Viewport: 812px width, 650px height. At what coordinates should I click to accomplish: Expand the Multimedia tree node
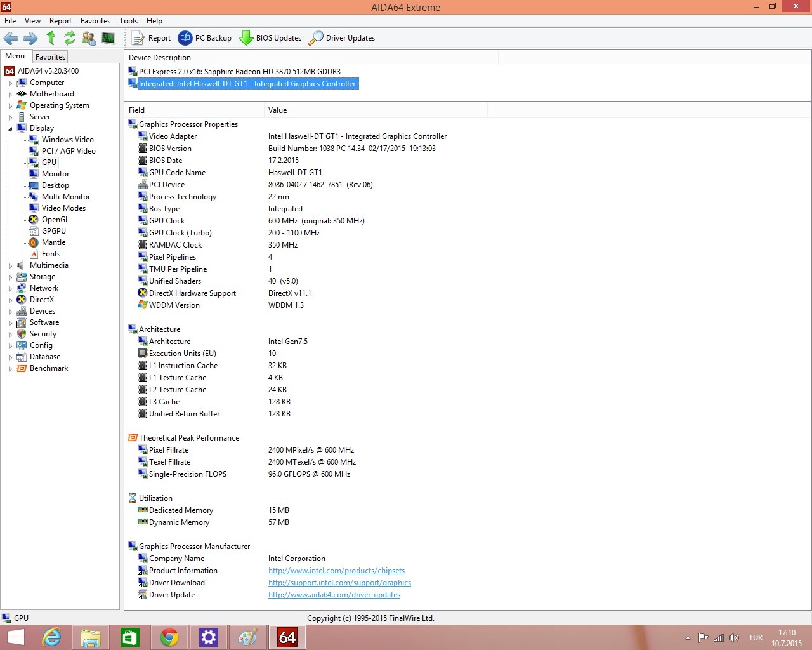pos(10,266)
